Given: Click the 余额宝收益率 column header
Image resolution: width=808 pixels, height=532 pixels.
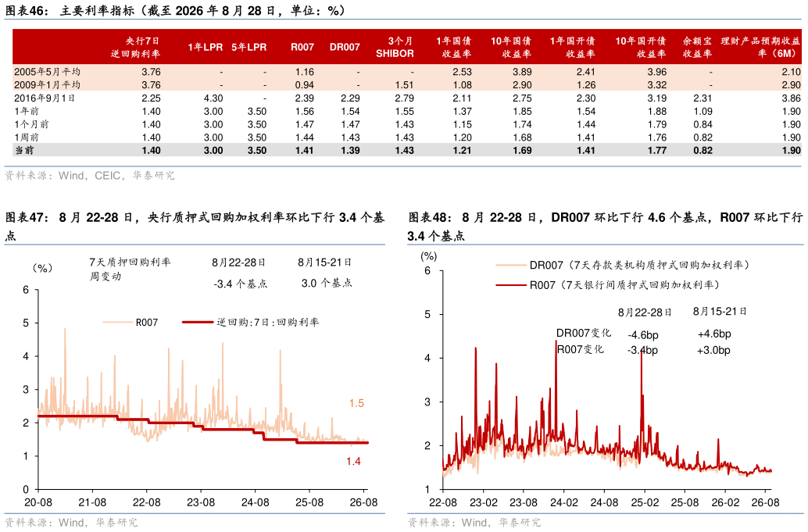Looking at the screenshot, I should tap(697, 47).
